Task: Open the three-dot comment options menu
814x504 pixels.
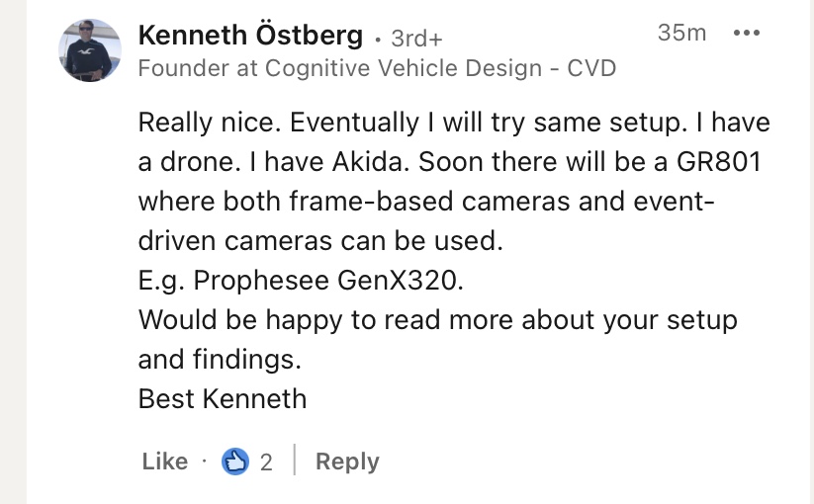Action: pos(746,34)
